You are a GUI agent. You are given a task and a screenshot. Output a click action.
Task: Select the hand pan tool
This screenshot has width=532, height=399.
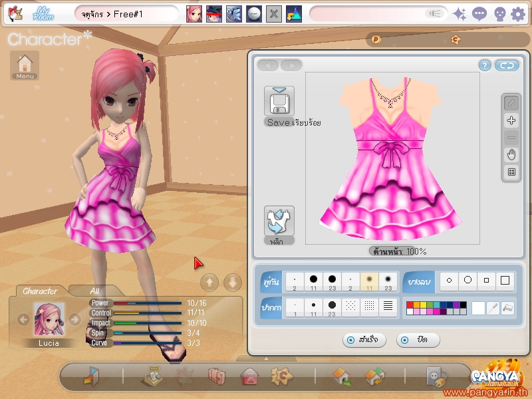(511, 155)
